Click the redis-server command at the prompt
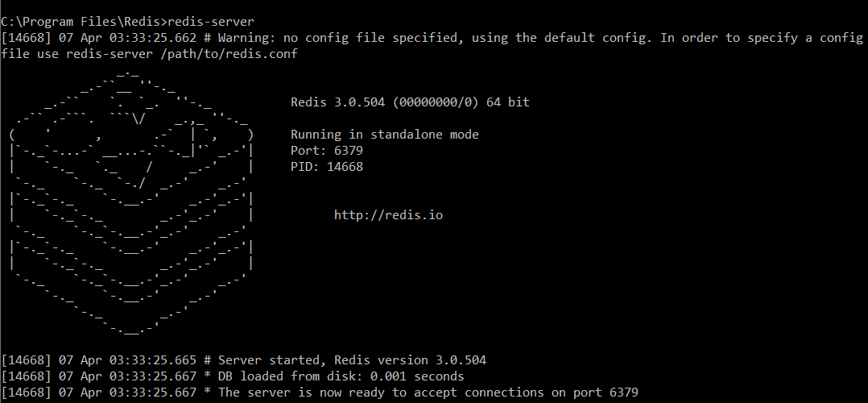The height and width of the screenshot is (403, 868). coord(211,22)
